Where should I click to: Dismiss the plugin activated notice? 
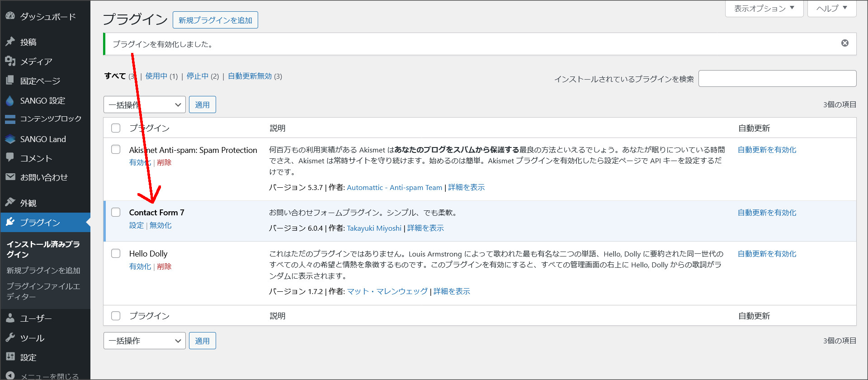click(x=844, y=43)
